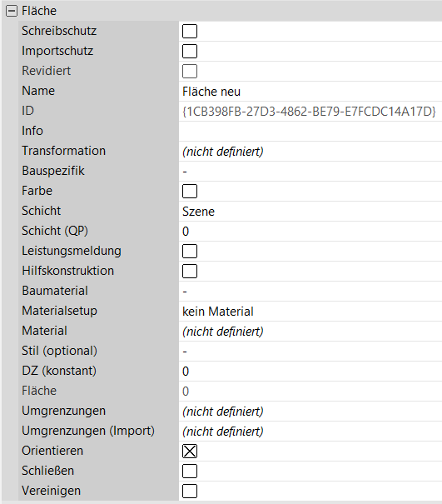Open the Bauspezifik value field
Viewport: 442px width, 504px height.
pyautogui.click(x=310, y=172)
